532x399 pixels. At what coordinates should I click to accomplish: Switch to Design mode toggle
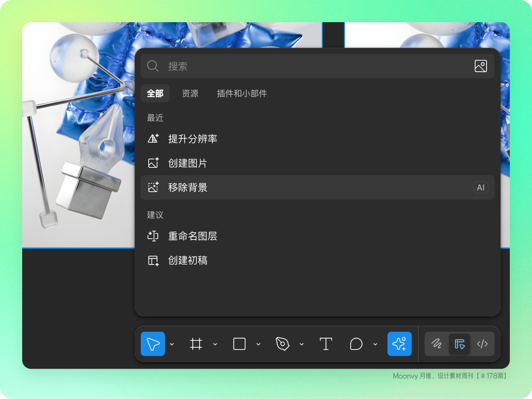pyautogui.click(x=460, y=344)
